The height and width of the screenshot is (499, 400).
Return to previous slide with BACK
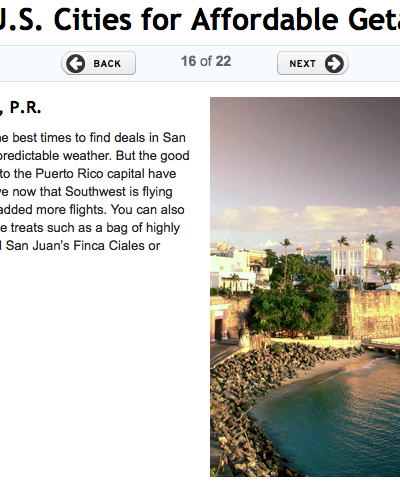point(98,63)
